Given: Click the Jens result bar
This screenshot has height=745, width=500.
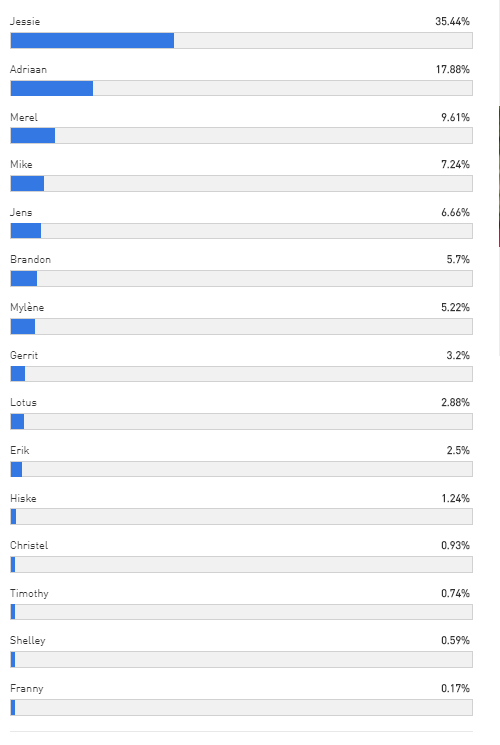Looking at the screenshot, I should pyautogui.click(x=241, y=231).
